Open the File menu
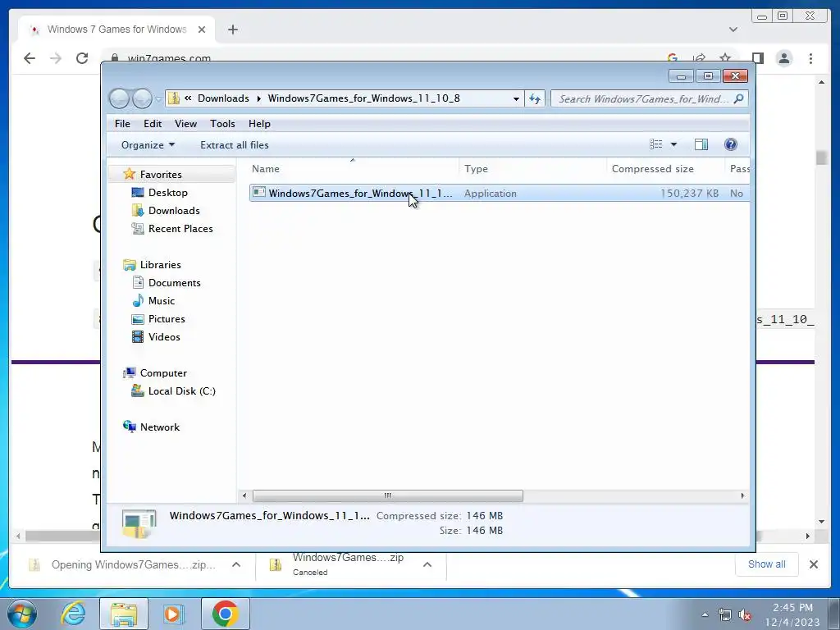Screen dimensions: 840x630 click(122, 124)
